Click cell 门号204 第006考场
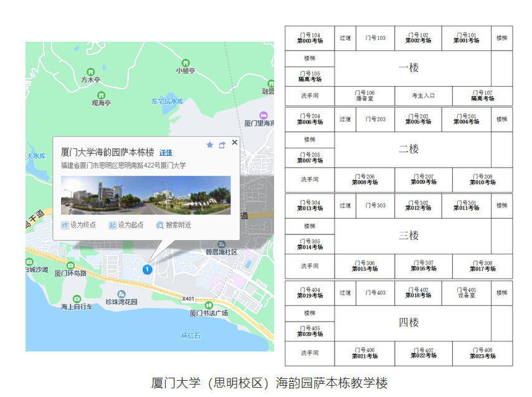This screenshot has height=397, width=532. click(x=310, y=120)
